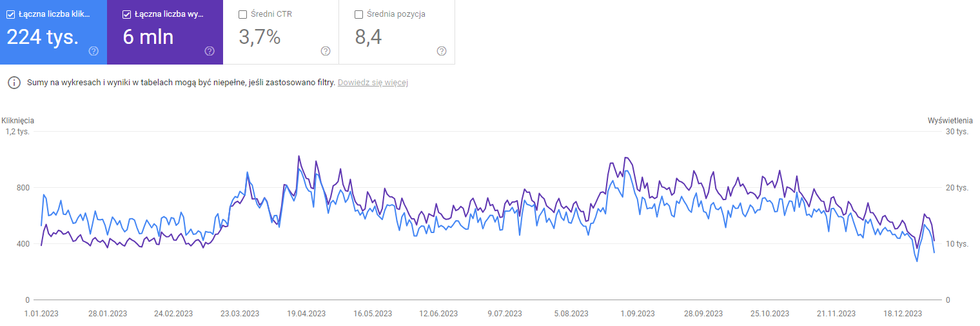Click the 18.12.2023 date label

pyautogui.click(x=902, y=314)
